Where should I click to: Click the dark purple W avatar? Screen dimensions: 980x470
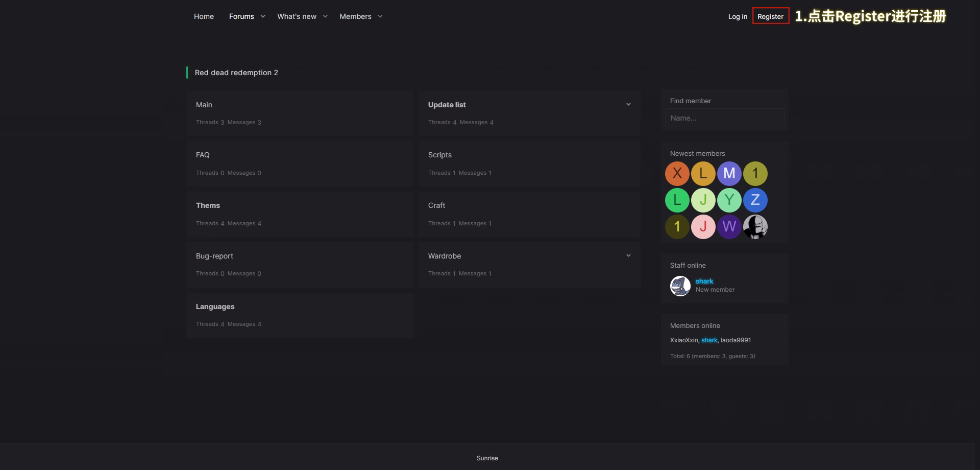pyautogui.click(x=729, y=227)
